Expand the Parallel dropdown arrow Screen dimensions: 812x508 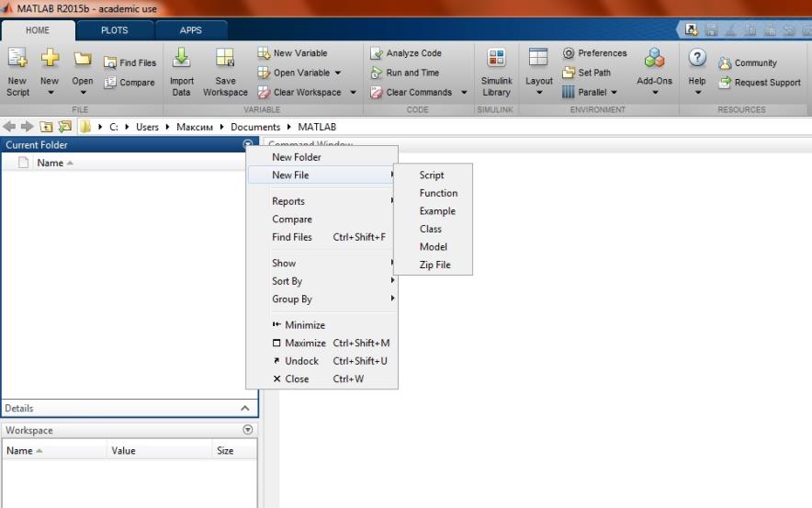pos(615,93)
